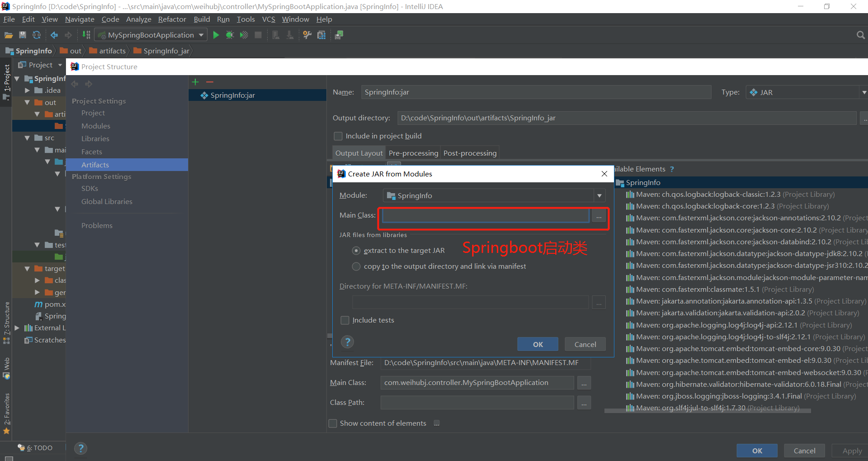Click the artifact Name field containing SpringInfo:jar
Screen dimensions: 868x461
click(536, 92)
